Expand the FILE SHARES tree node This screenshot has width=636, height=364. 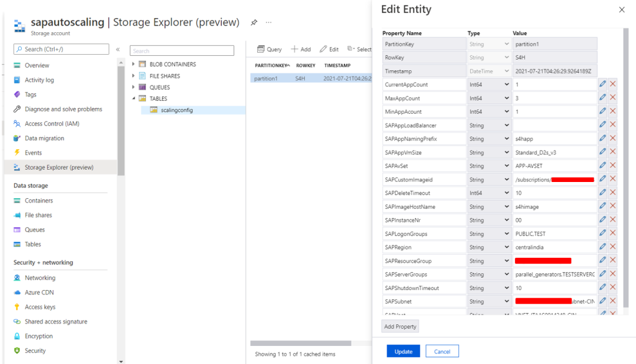(134, 76)
